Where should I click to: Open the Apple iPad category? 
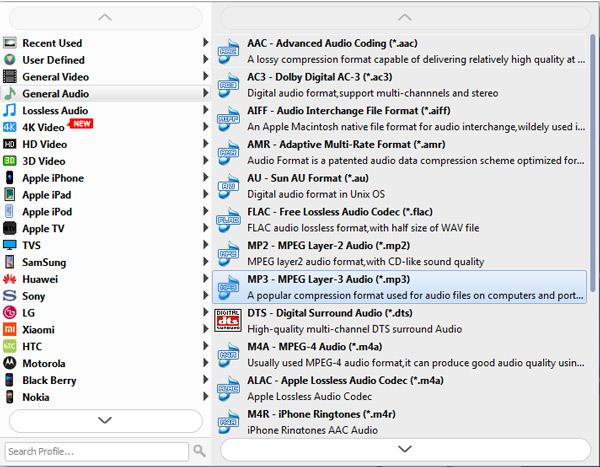(105, 194)
